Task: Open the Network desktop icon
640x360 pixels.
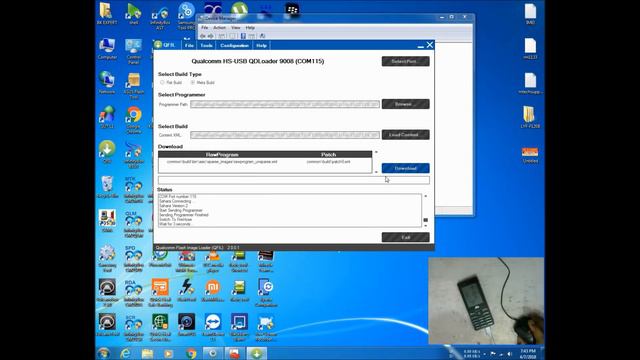Action: pos(107,83)
